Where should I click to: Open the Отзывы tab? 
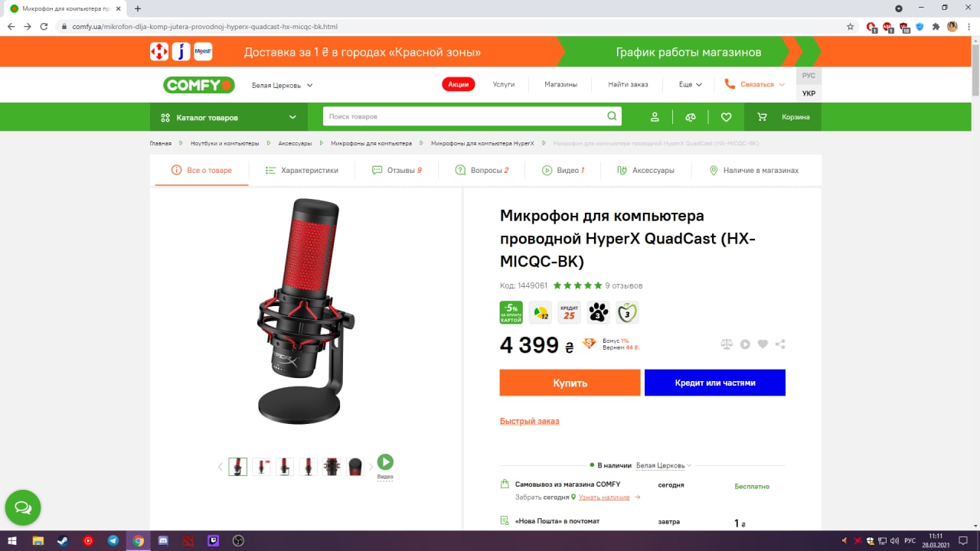pyautogui.click(x=397, y=170)
